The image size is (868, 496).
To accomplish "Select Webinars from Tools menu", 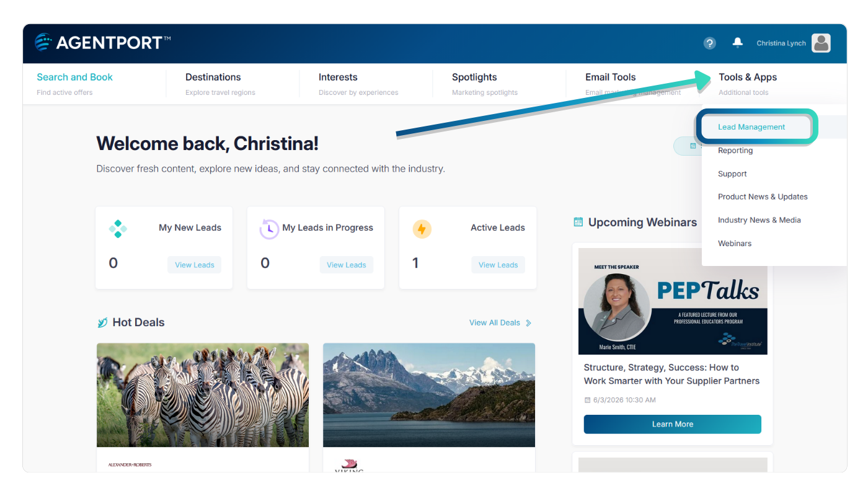I will coord(735,244).
